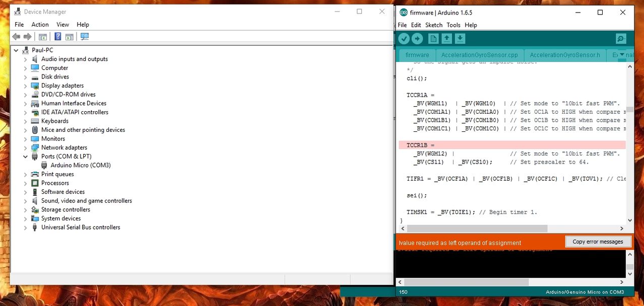Open the Help menu in Device Manager
This screenshot has width=644, height=306.
[83, 24]
